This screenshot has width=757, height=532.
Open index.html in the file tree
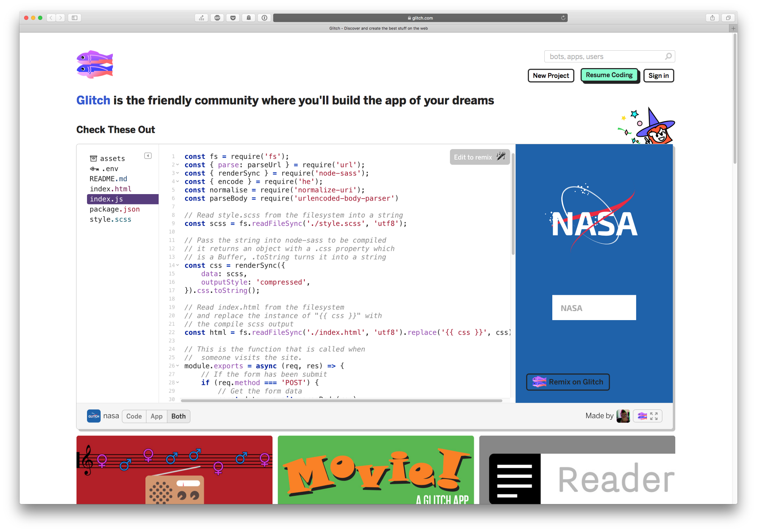pos(111,189)
